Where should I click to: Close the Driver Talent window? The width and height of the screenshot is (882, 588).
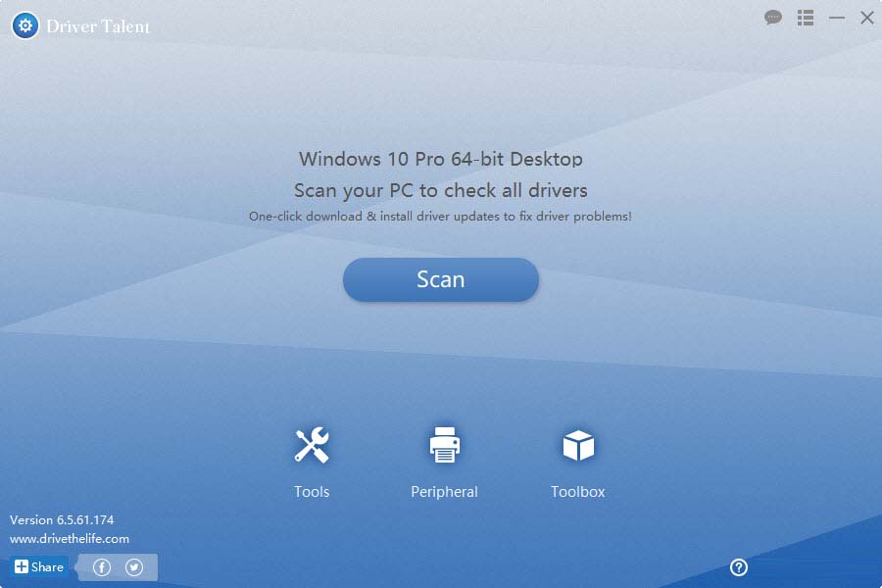point(867,18)
